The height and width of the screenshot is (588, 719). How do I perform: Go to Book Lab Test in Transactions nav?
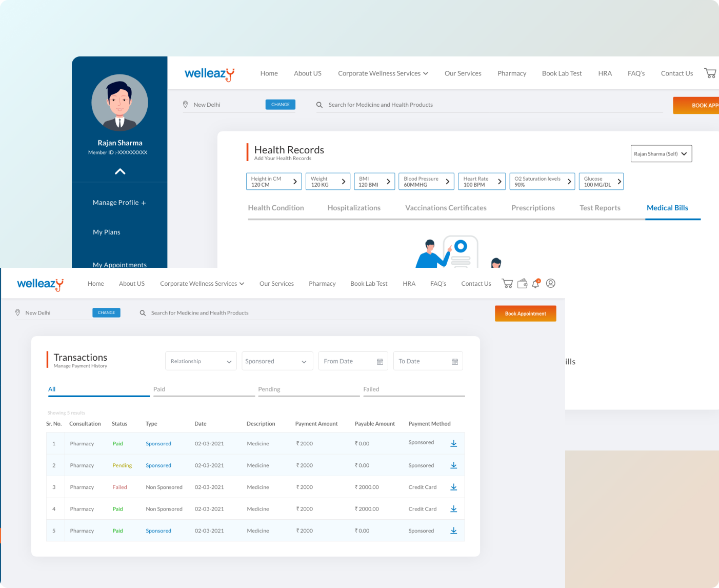(x=369, y=284)
